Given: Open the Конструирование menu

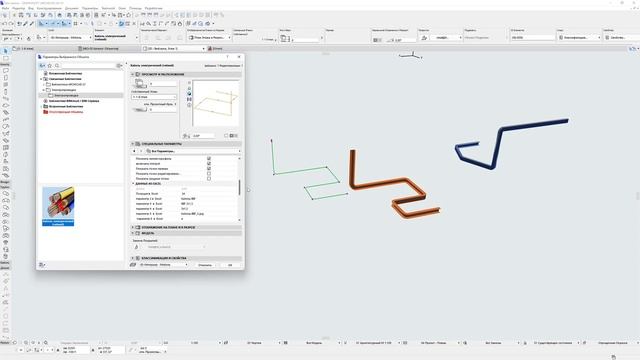Looking at the screenshot, I should (x=49, y=8).
